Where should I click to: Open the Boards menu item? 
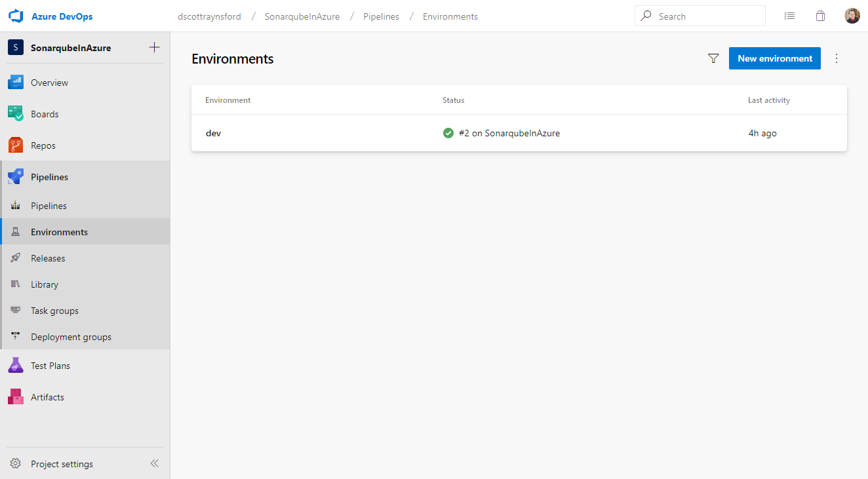85,114
